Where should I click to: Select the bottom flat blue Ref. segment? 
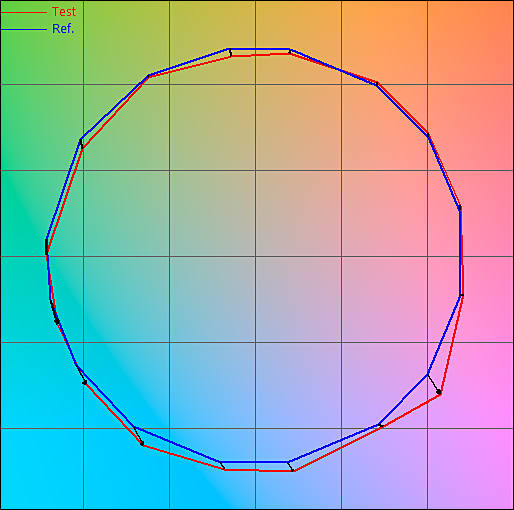click(x=254, y=462)
